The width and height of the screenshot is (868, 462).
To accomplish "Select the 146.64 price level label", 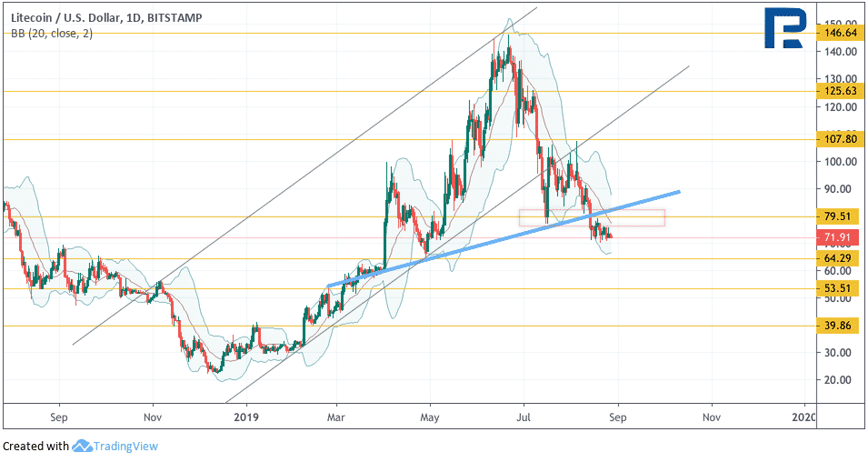I will coord(840,34).
